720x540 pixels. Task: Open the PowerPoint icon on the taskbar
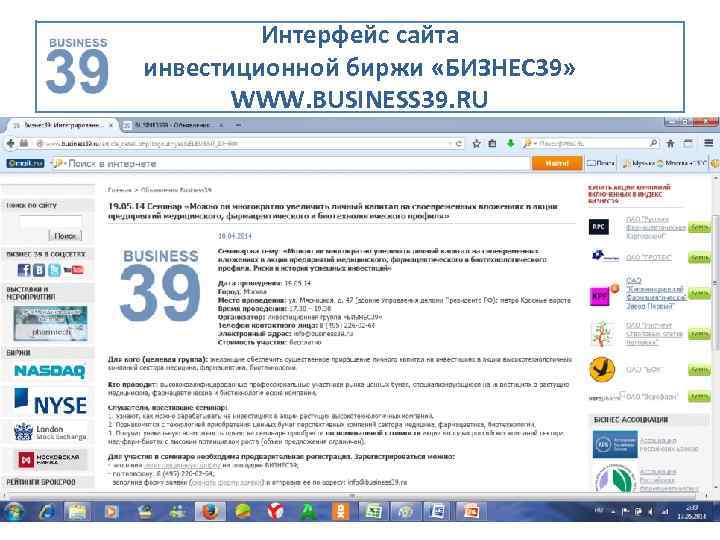[x=470, y=512]
